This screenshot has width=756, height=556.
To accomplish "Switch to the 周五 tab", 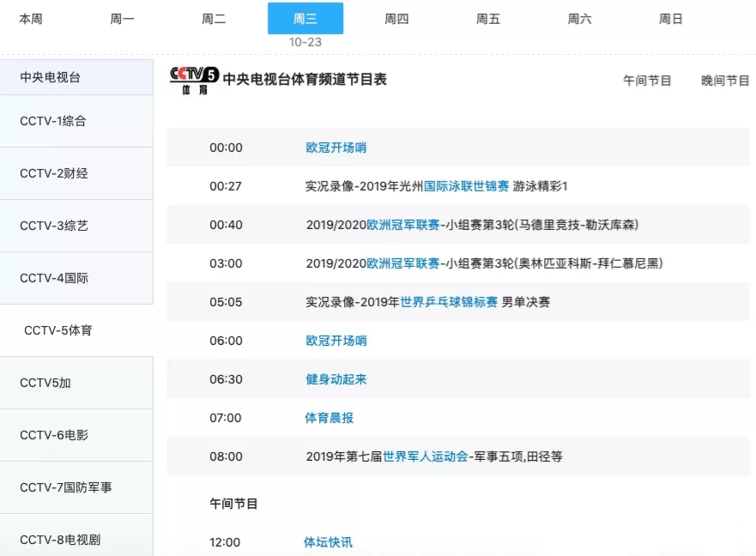I will pyautogui.click(x=488, y=19).
